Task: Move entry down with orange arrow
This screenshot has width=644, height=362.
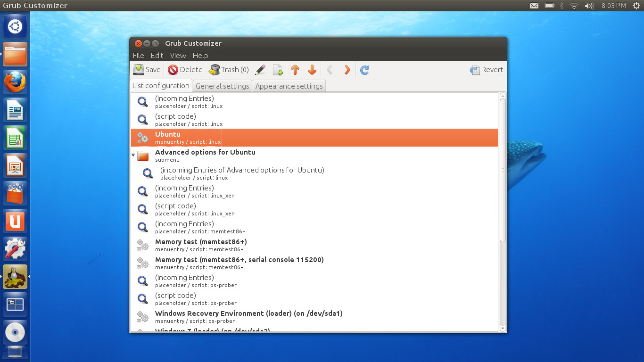Action: (x=312, y=70)
